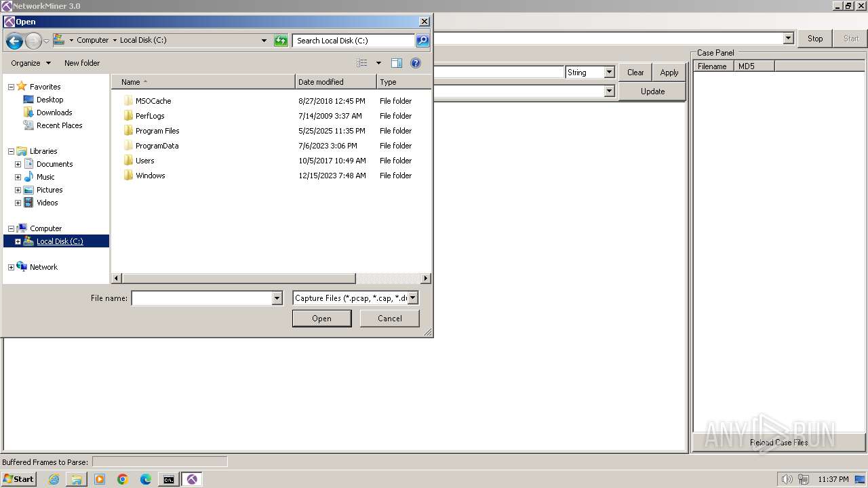Launch the media player taskbar icon
The width and height of the screenshot is (868, 488).
[x=100, y=479]
